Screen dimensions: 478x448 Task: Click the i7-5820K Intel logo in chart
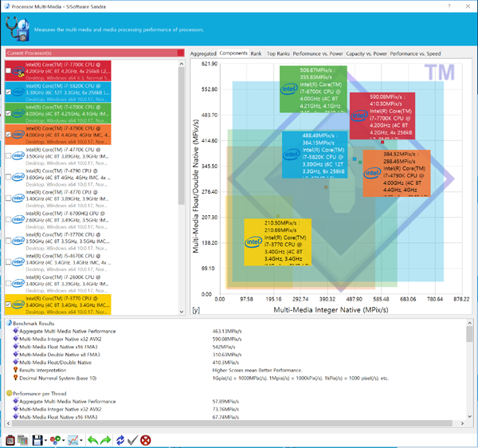pyautogui.click(x=291, y=155)
